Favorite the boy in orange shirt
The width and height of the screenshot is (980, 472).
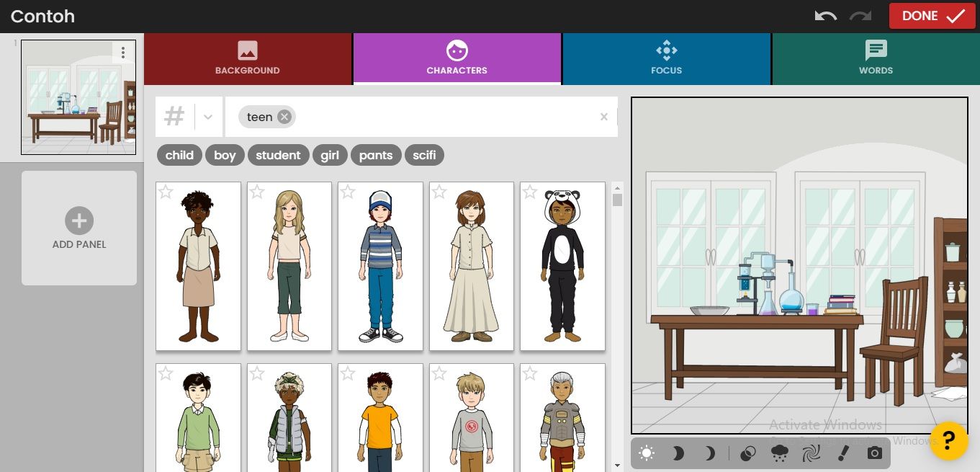pos(348,373)
